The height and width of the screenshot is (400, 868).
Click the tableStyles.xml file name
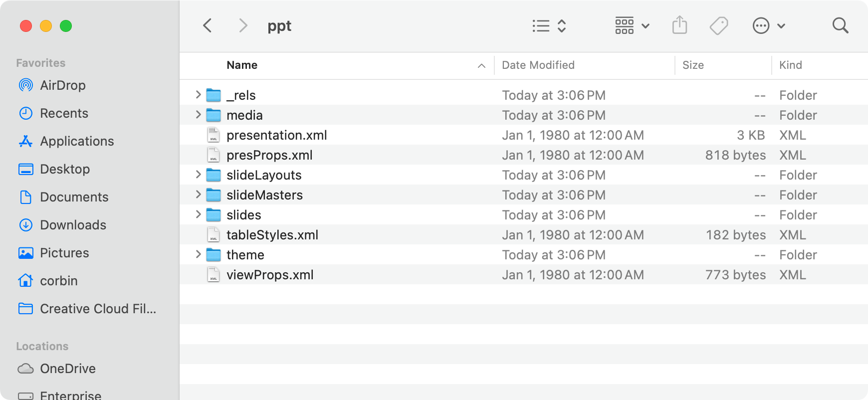point(272,235)
